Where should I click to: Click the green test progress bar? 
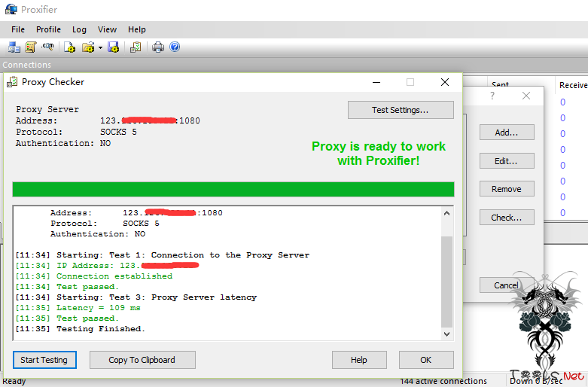point(233,190)
